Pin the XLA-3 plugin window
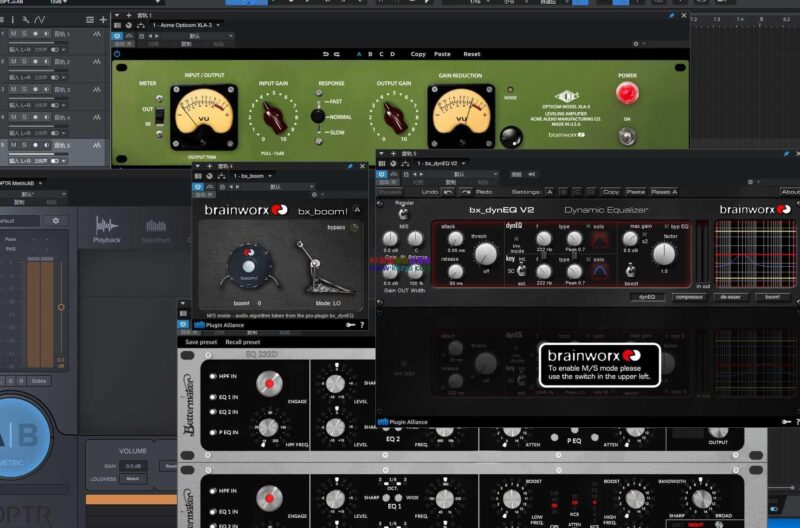 671,15
